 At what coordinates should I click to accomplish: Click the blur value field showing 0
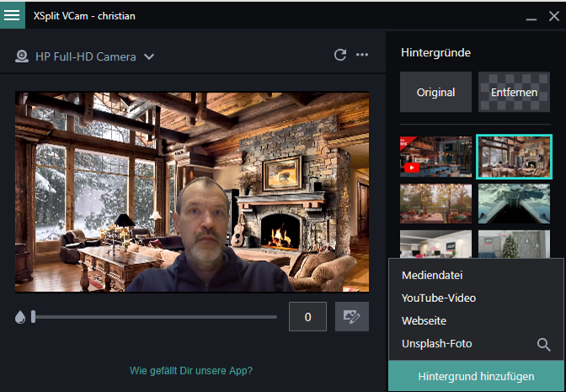pyautogui.click(x=307, y=316)
